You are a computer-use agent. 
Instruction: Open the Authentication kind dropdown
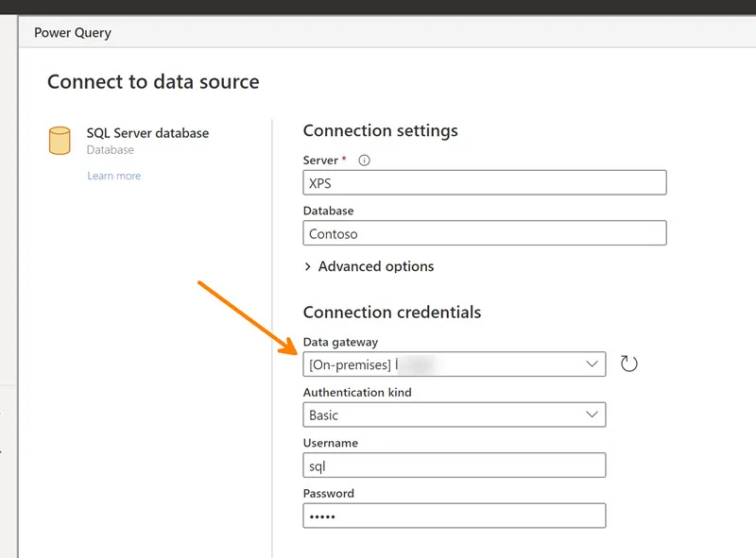pos(455,414)
